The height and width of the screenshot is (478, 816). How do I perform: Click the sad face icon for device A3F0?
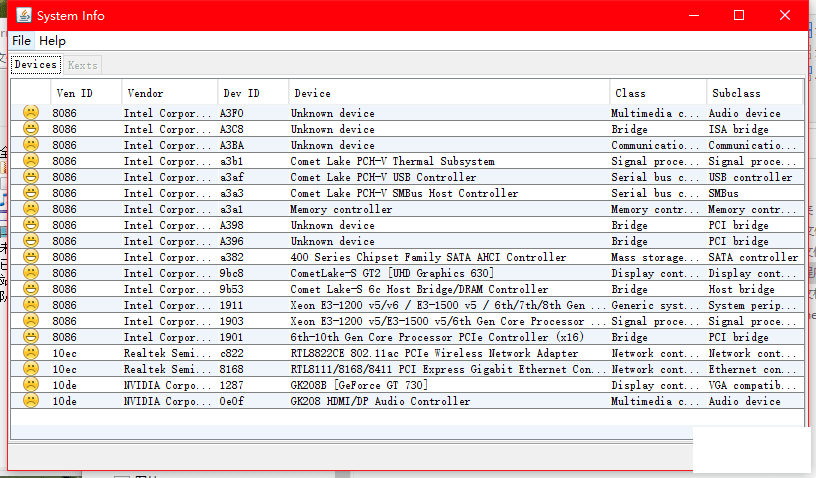[31, 112]
